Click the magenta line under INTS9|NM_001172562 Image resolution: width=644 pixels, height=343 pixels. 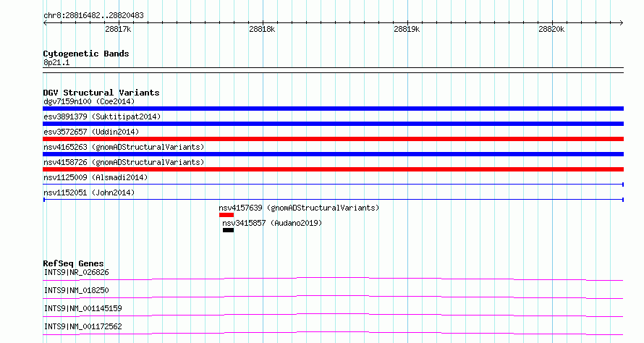333,333
